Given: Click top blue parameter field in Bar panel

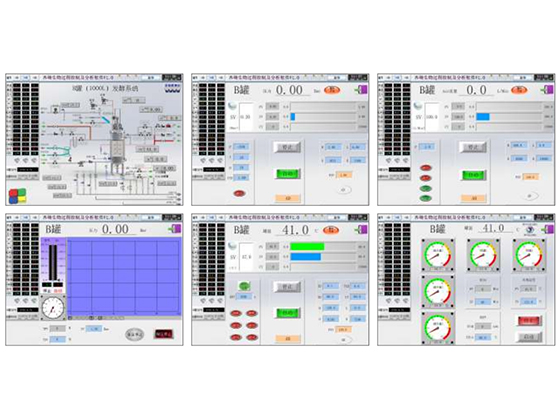Looking at the screenshot, I should 241,147.
